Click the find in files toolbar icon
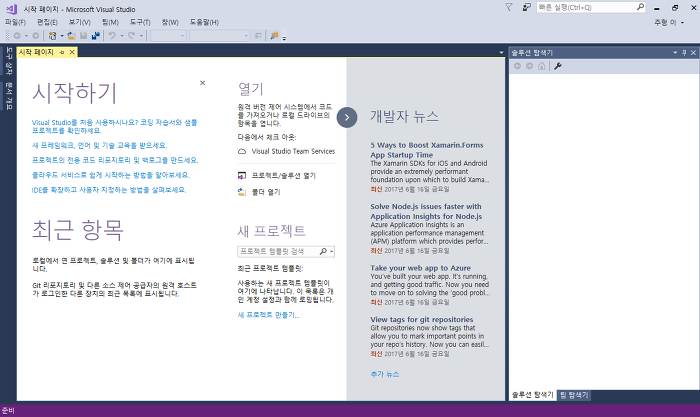 pos(274,36)
